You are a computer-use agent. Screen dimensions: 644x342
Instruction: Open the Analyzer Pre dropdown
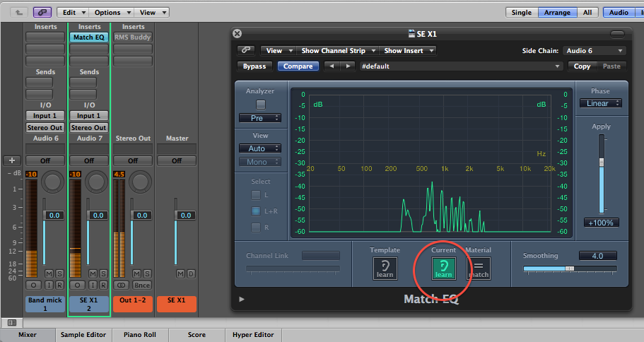pos(260,118)
